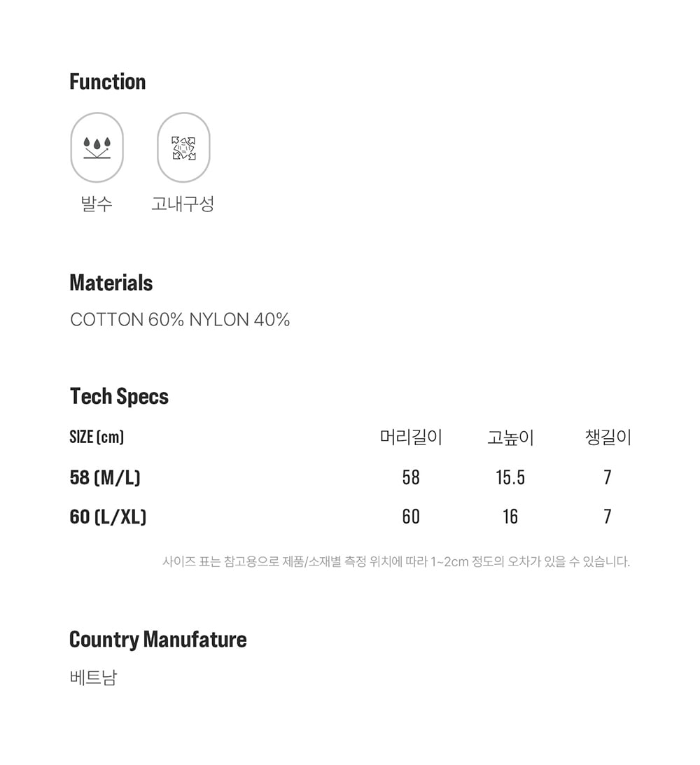This screenshot has width=700, height=765.
Task: Click the 머리길이 column header
Action: (411, 437)
